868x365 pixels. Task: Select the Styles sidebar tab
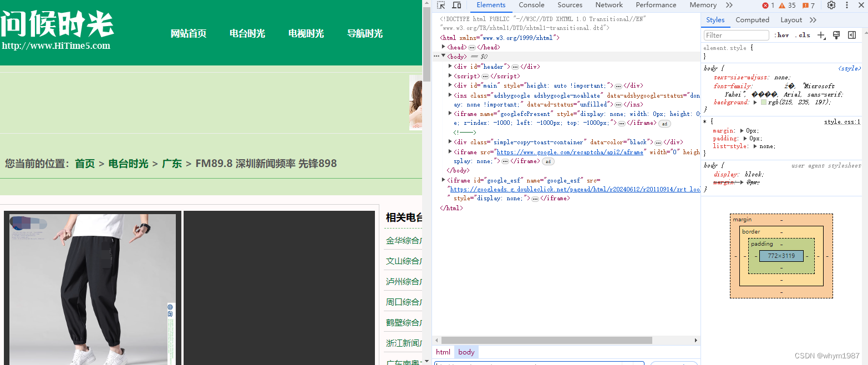click(715, 20)
